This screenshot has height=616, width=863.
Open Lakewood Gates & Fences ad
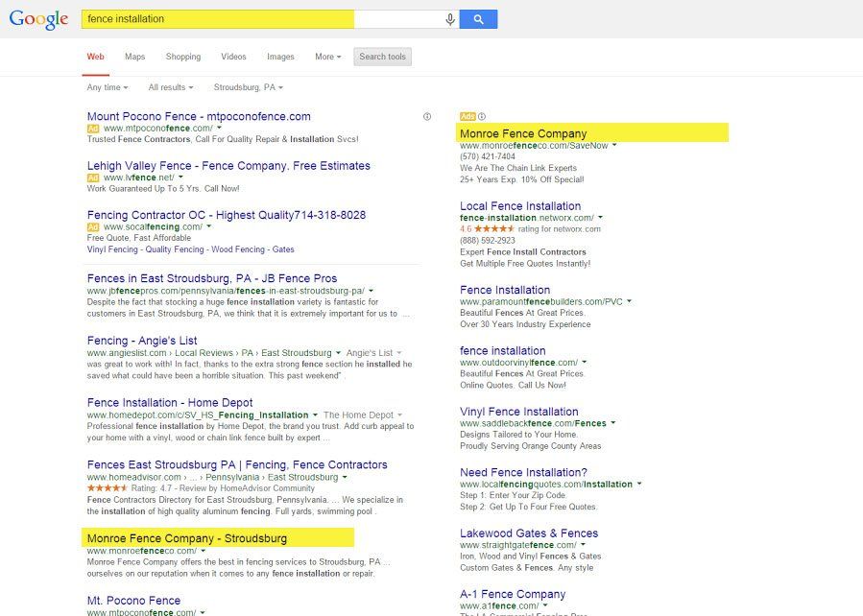click(x=529, y=533)
